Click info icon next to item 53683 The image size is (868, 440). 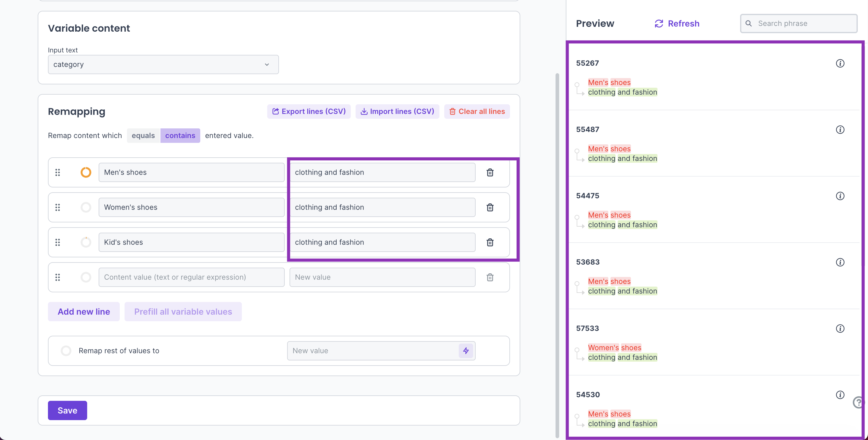pyautogui.click(x=840, y=262)
